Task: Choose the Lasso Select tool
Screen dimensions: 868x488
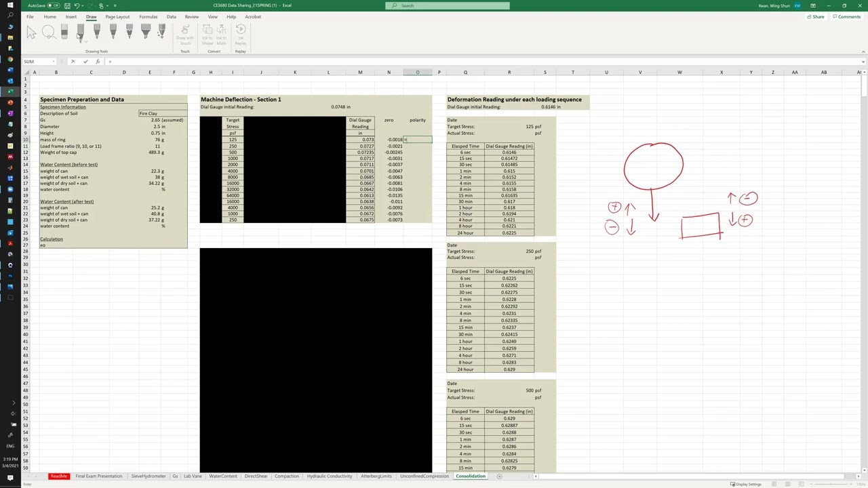Action: click(47, 32)
